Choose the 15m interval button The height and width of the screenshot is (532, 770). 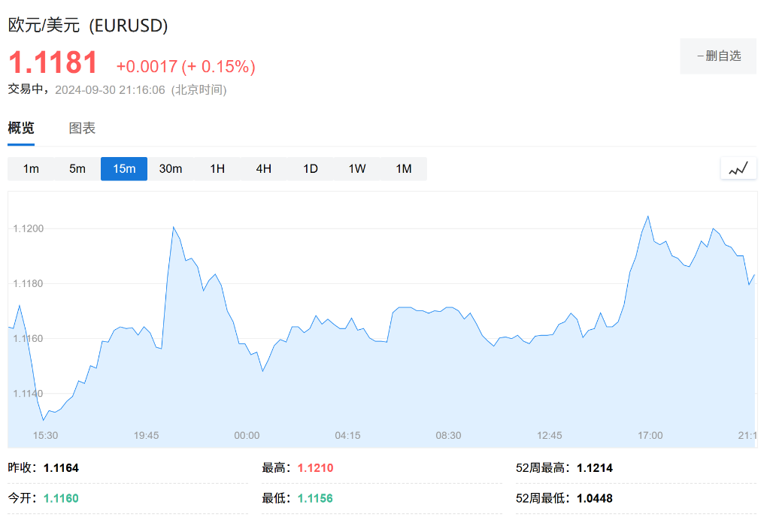(x=124, y=168)
